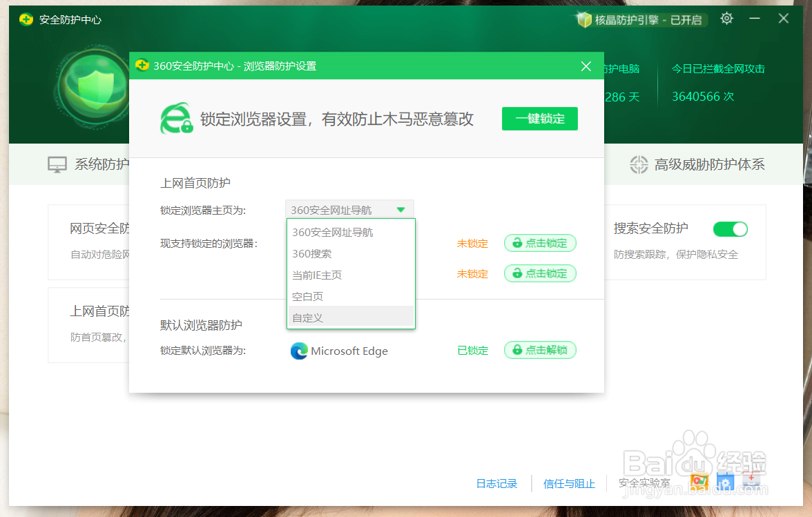Click the green 一键锁定 button
Image resolution: width=812 pixels, height=517 pixels.
[x=540, y=119]
